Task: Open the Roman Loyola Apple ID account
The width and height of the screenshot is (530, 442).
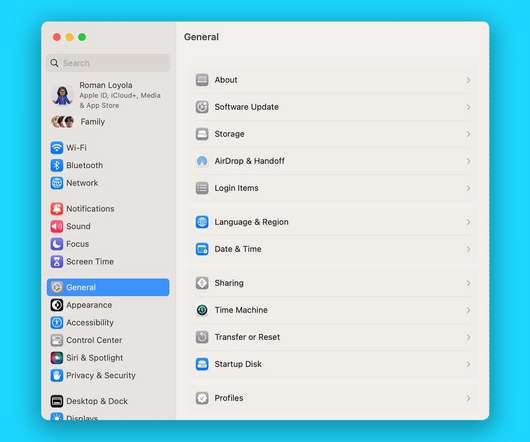Action: (108, 95)
